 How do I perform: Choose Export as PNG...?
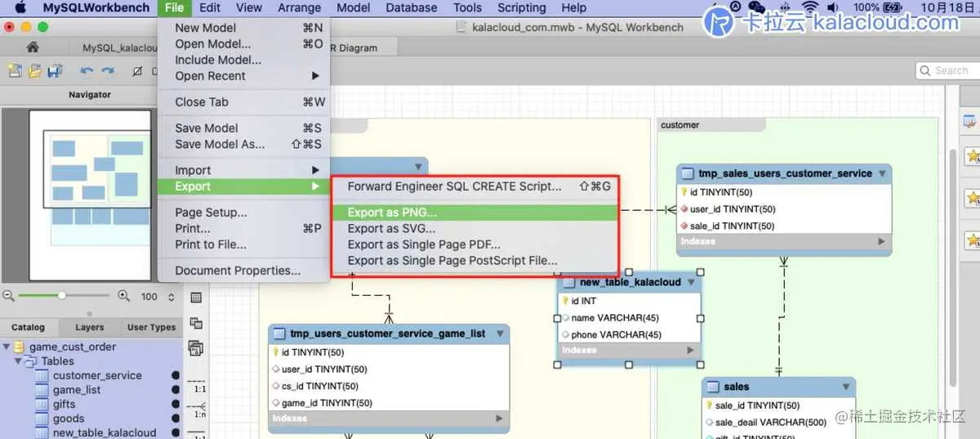tap(475, 213)
